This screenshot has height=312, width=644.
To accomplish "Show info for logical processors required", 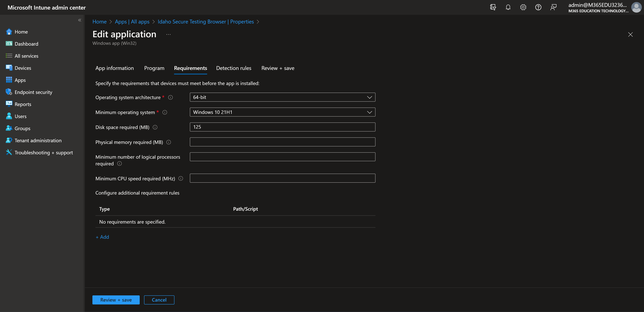I will (x=120, y=164).
